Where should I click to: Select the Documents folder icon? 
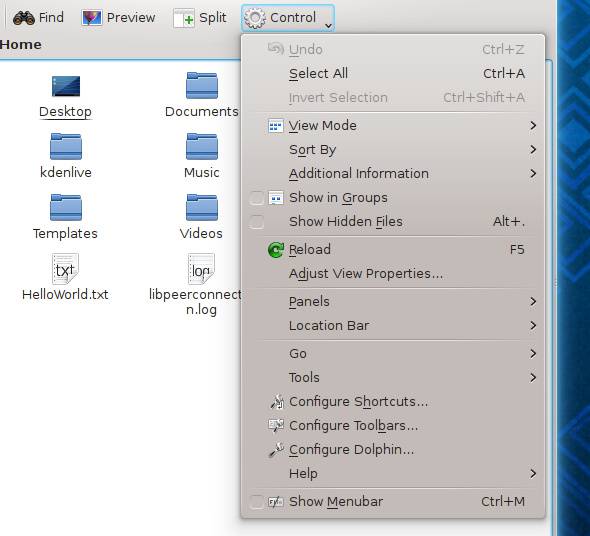pos(202,85)
